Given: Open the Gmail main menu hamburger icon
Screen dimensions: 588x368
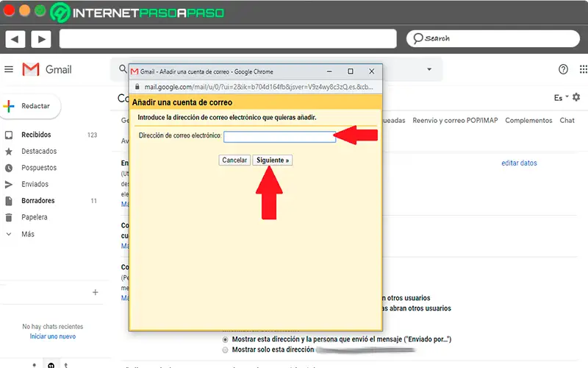Looking at the screenshot, I should (x=9, y=69).
